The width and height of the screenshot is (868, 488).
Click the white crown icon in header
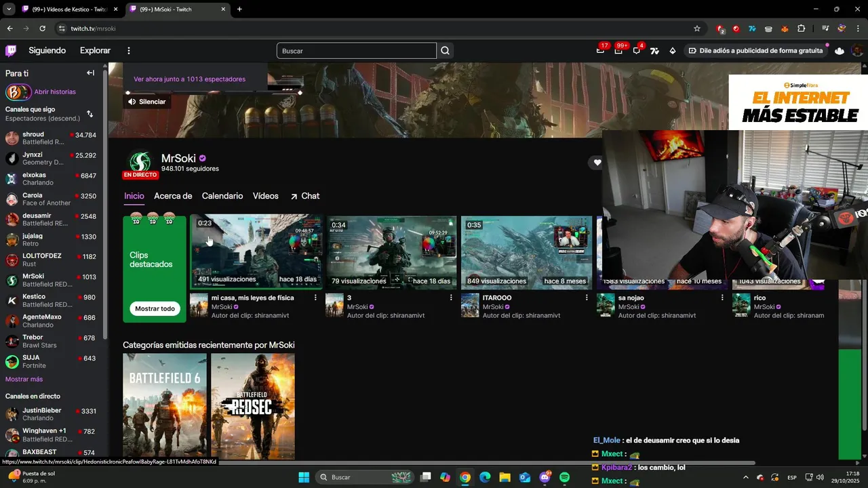(840, 51)
